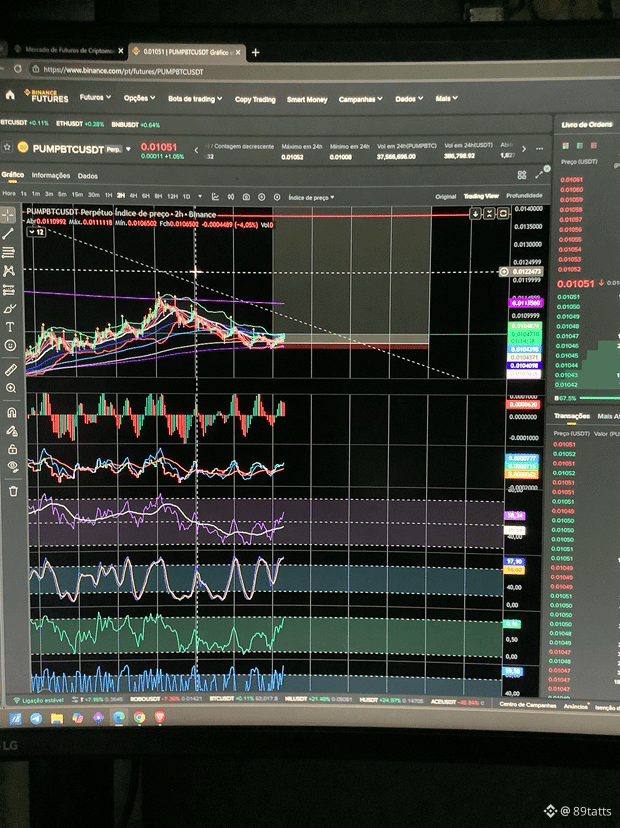
Task: Collapse the indicators legend showing 12
Action: [x=36, y=232]
